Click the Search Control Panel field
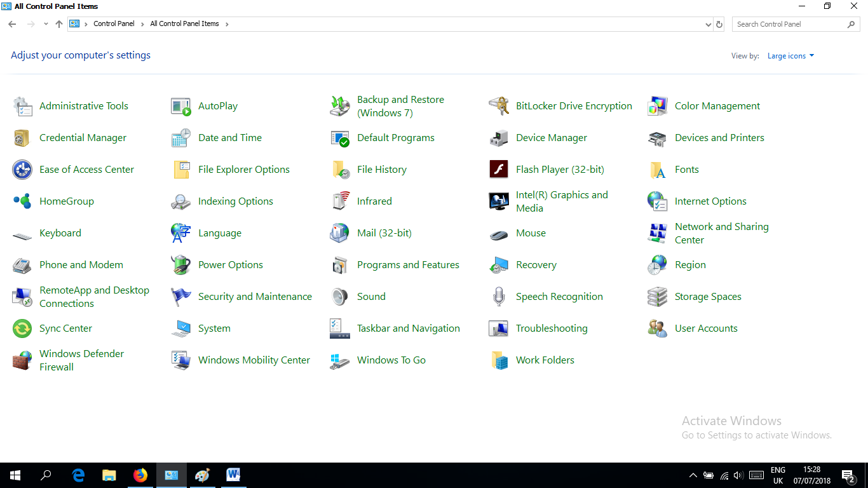Viewport: 868px width, 488px height. pyautogui.click(x=797, y=24)
